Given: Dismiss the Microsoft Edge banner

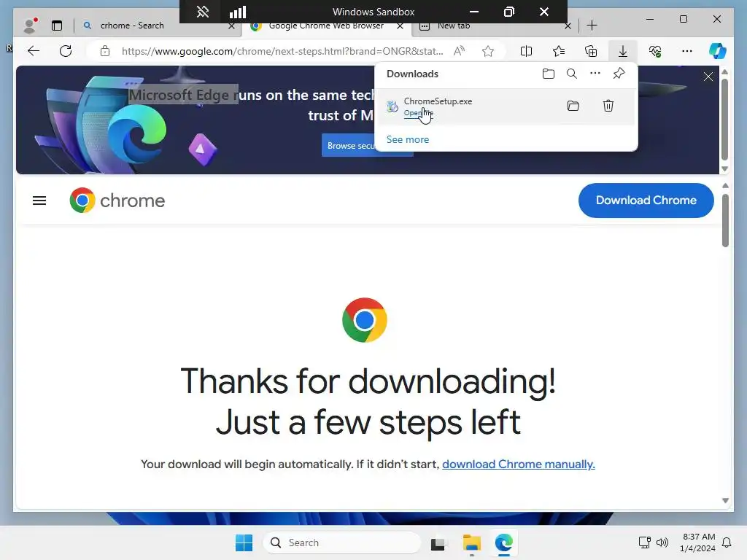Looking at the screenshot, I should 708,77.
